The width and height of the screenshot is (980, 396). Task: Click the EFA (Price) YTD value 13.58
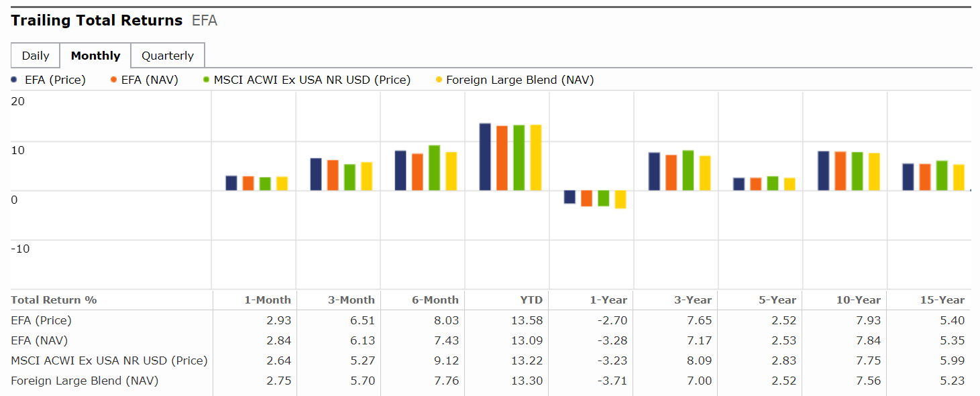pos(527,320)
